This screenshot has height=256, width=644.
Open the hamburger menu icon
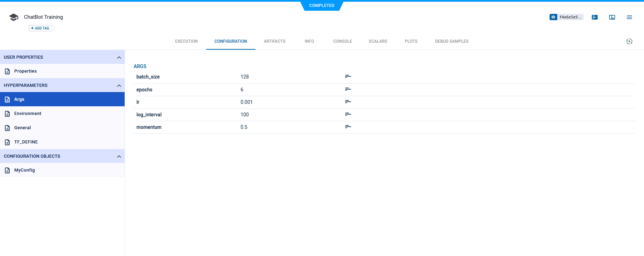click(x=629, y=17)
